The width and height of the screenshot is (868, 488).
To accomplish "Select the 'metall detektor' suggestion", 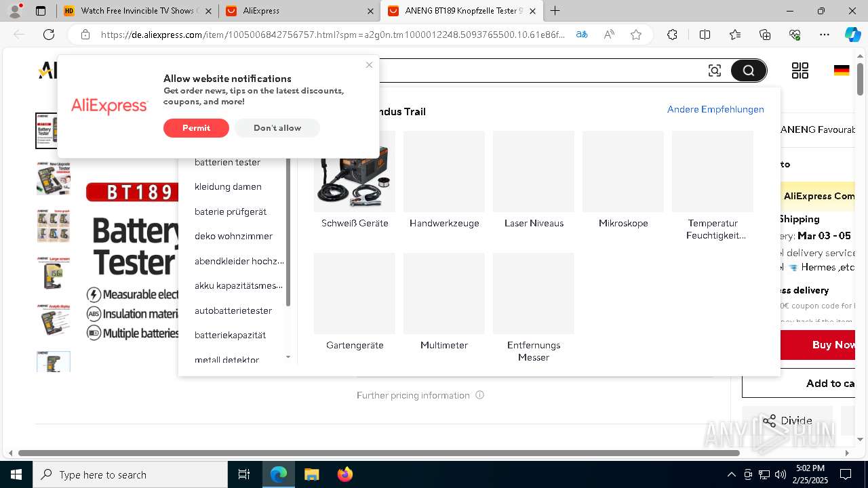I will pos(226,360).
